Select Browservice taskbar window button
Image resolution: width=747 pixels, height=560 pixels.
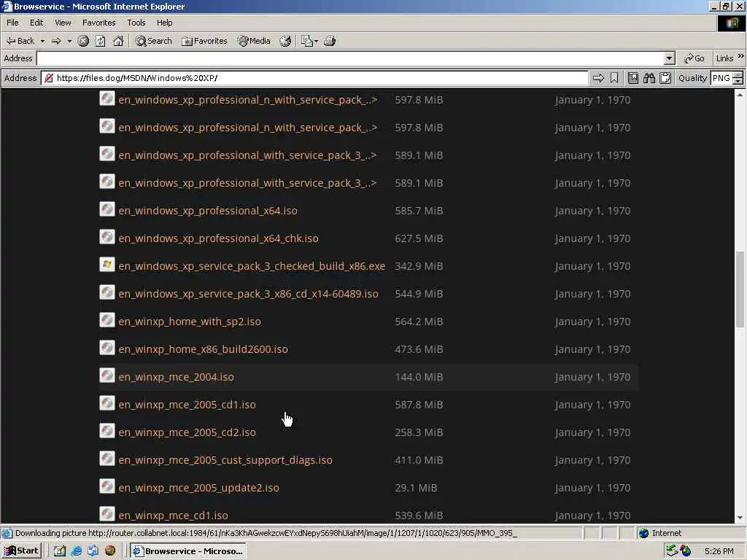click(x=189, y=551)
